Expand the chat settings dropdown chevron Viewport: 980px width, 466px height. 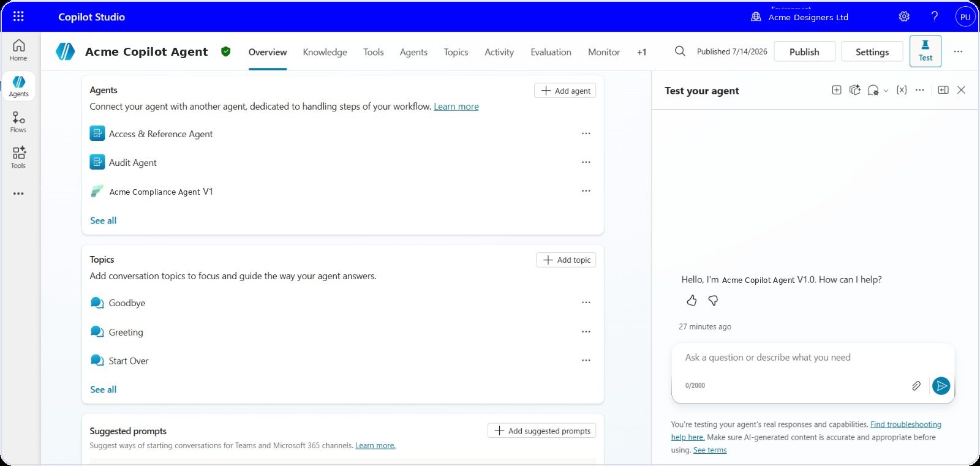886,91
